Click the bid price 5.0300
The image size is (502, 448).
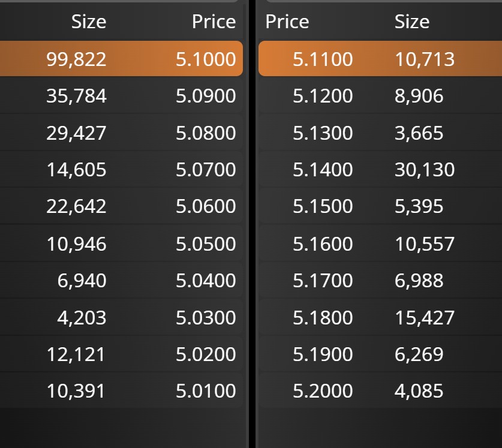click(x=206, y=317)
